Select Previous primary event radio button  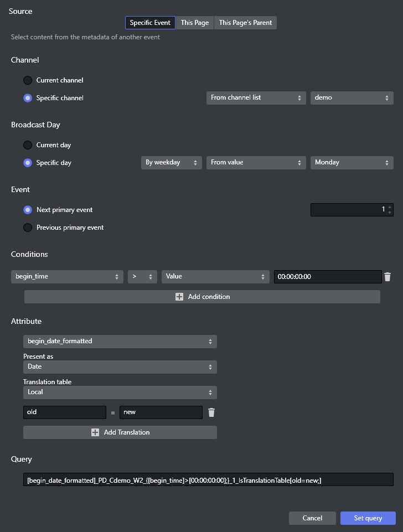point(28,228)
